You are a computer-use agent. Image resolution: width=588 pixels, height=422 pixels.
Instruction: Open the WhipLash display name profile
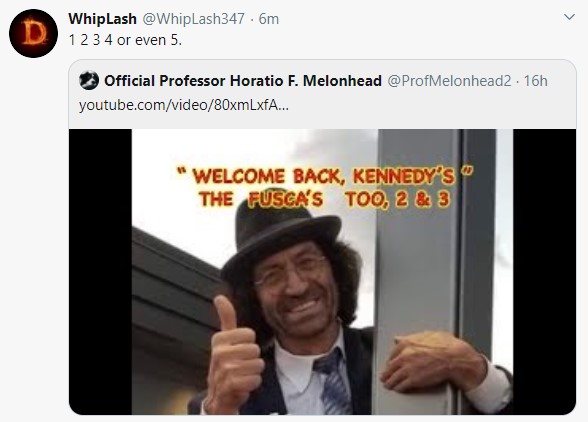(102, 19)
